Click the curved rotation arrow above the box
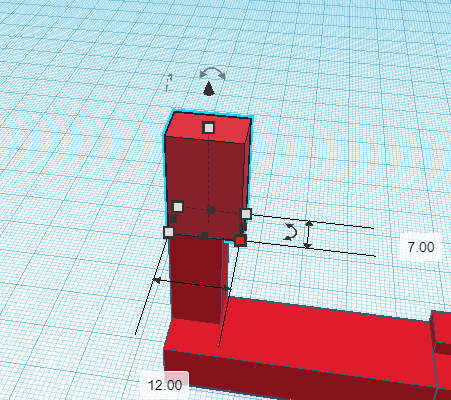The image size is (451, 400). (213, 73)
